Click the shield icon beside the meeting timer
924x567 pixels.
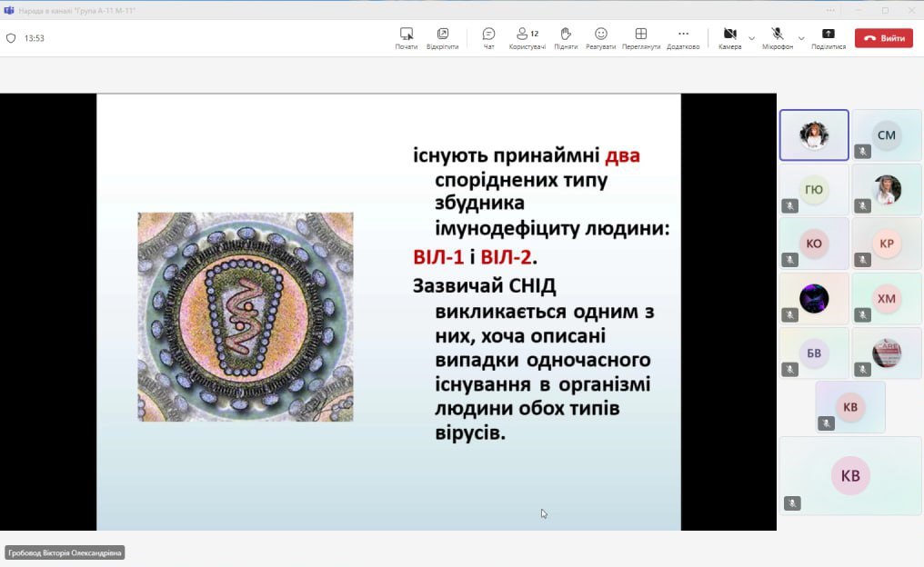[x=11, y=38]
